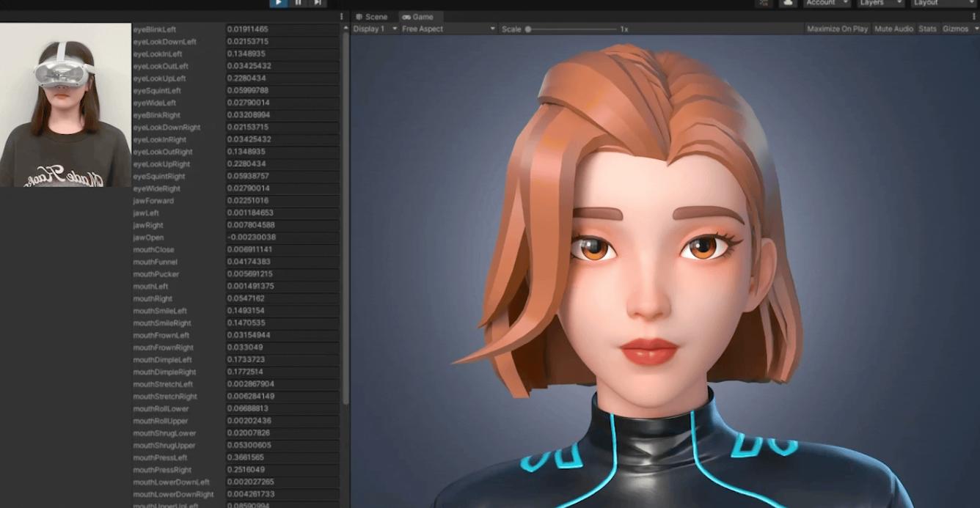
Task: Click the Pause button in the toolbar
Action: pos(298,3)
